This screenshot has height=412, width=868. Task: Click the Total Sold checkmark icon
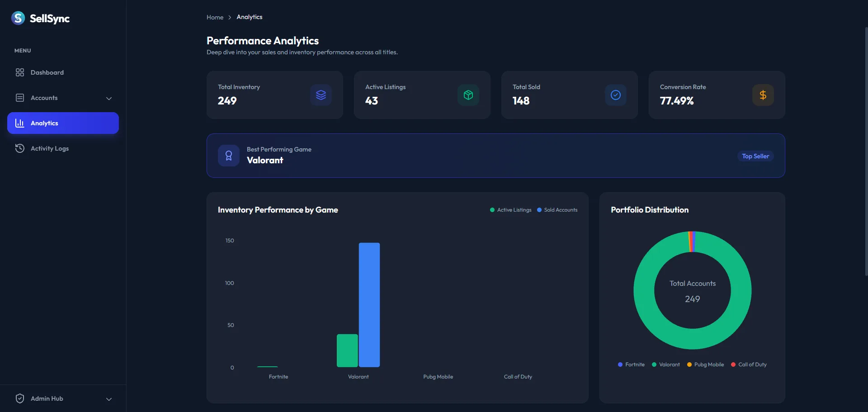tap(616, 95)
